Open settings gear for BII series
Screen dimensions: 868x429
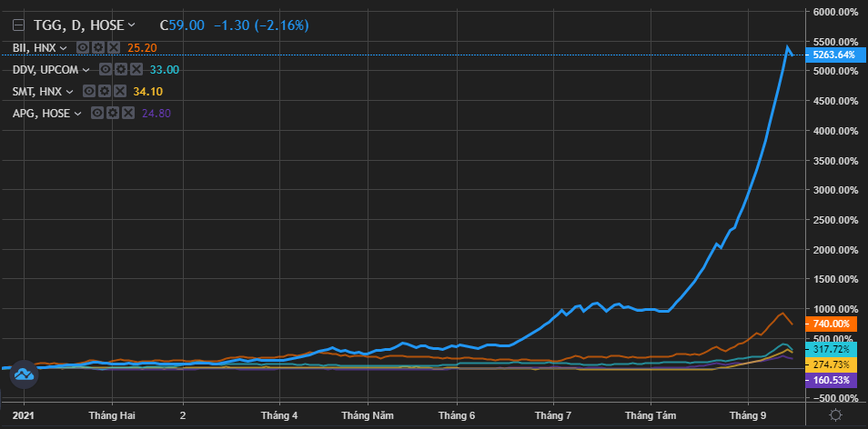[x=98, y=47]
